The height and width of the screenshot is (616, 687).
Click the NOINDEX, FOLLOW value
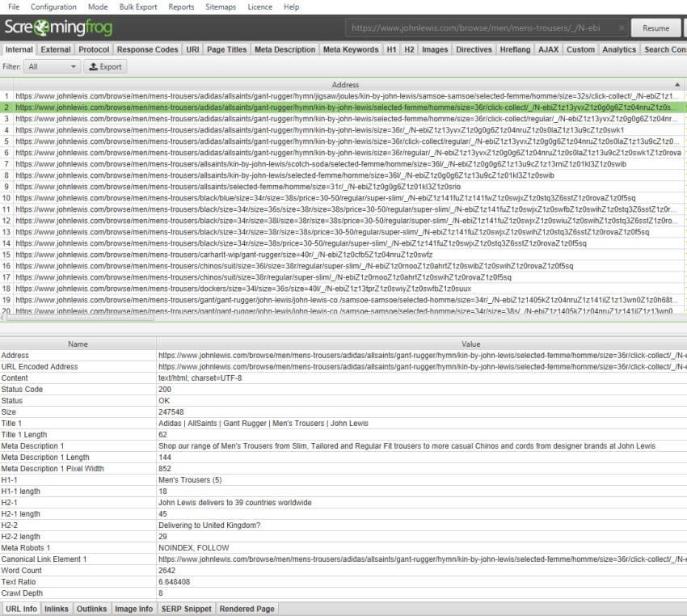tap(194, 547)
